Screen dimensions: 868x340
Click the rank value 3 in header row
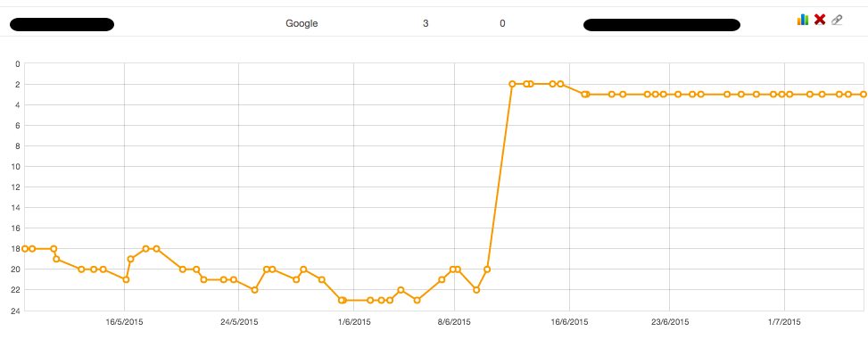tap(426, 24)
